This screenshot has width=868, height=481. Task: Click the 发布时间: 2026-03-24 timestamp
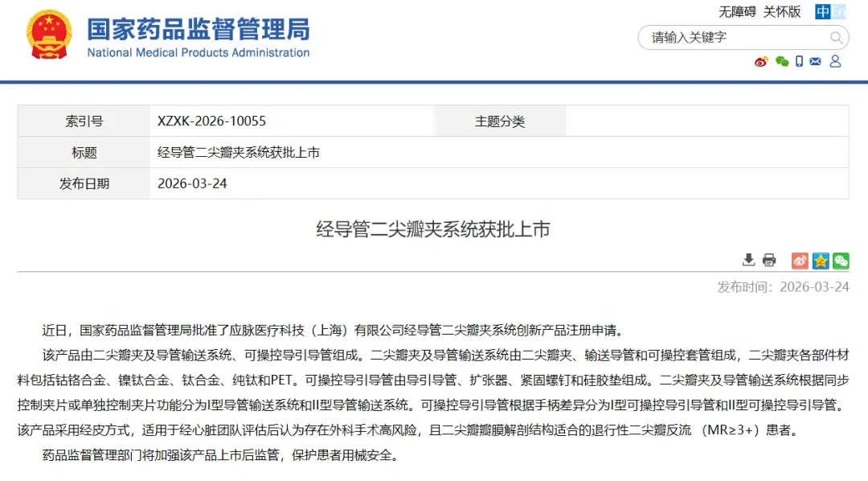tap(783, 286)
